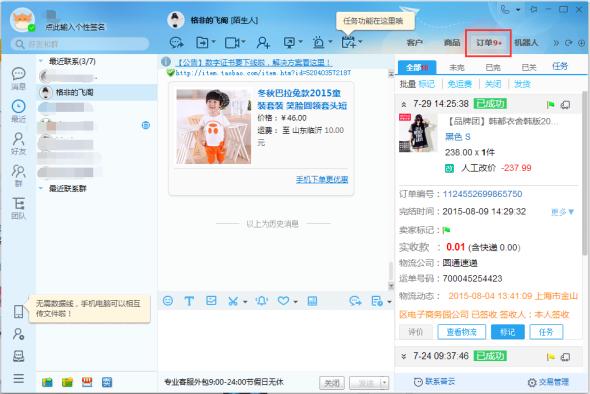Open the hamburger main menu icon
Image resolution: width=590 pixels, height=394 pixels.
coord(18,378)
